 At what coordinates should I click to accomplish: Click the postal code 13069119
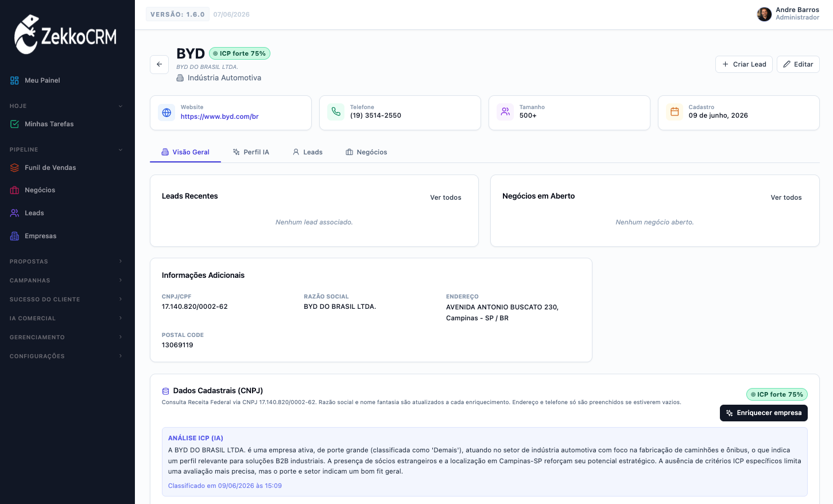[177, 345]
